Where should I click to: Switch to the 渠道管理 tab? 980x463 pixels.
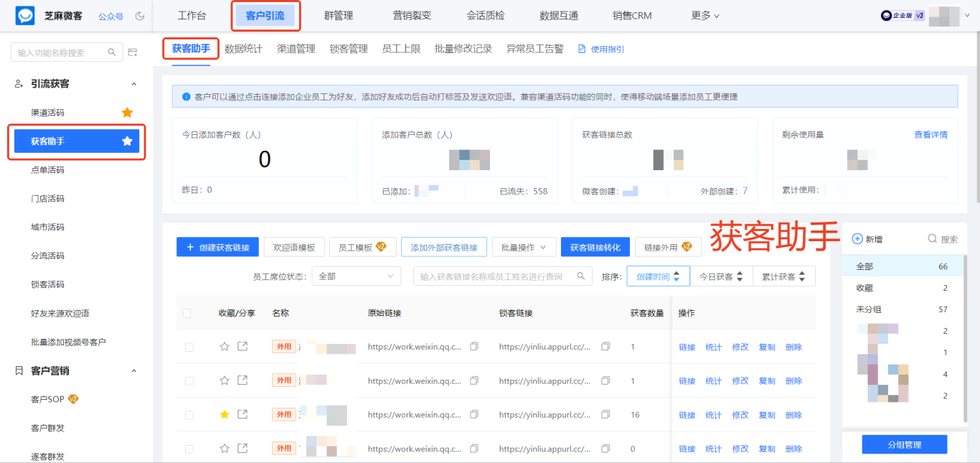[296, 49]
